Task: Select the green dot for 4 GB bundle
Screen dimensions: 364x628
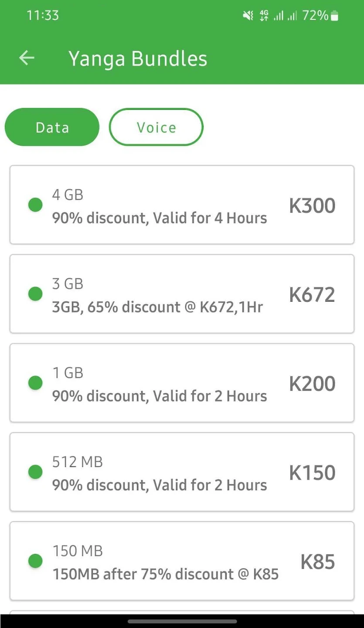Action: point(35,205)
